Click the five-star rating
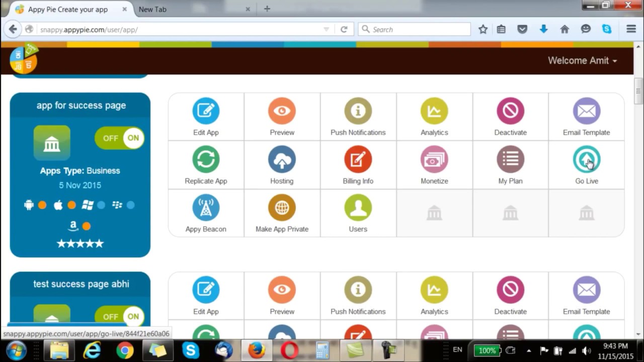The image size is (644, 362). pyautogui.click(x=80, y=243)
